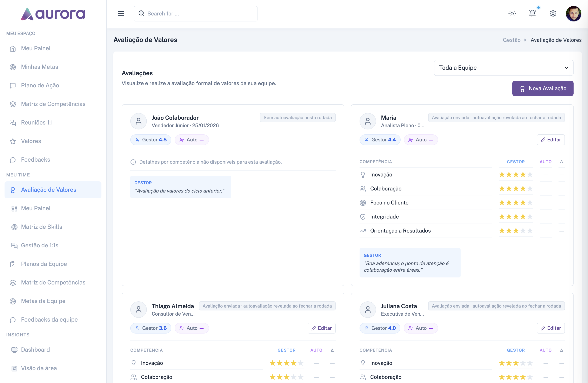Click the Feedbacks speech bubble icon
Screen dimensions: 588x383
point(13,160)
